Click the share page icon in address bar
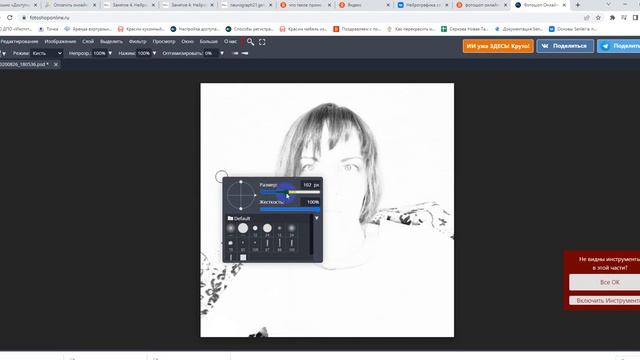Screen dimensions: 640x360 pos(587,18)
